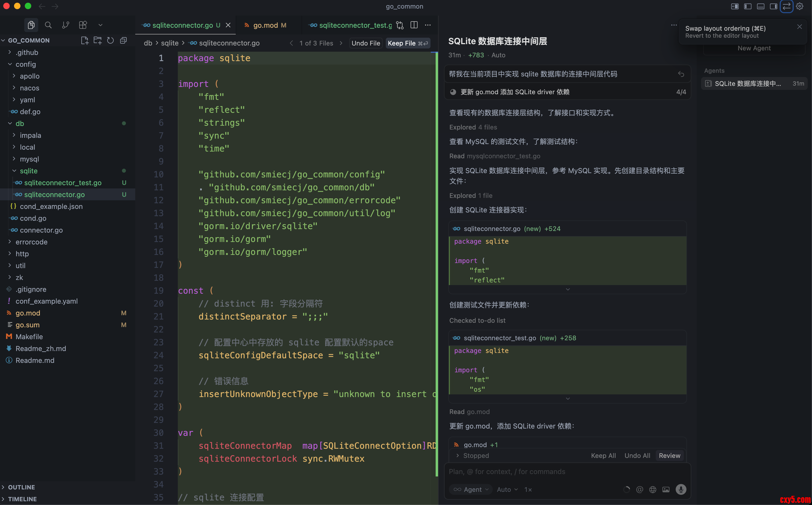The width and height of the screenshot is (812, 505).
Task: Switch to sqliteconnector_test.go tab
Action: pos(355,25)
